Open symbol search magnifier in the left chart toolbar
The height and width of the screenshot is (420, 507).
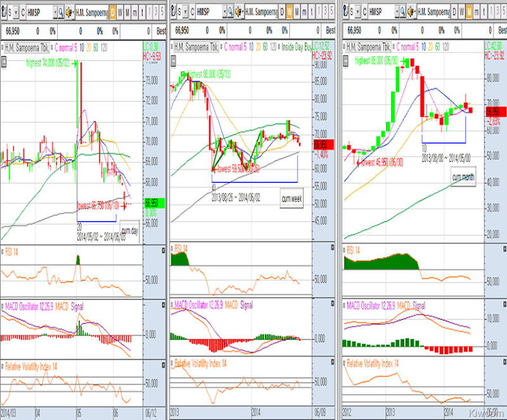(x=61, y=13)
